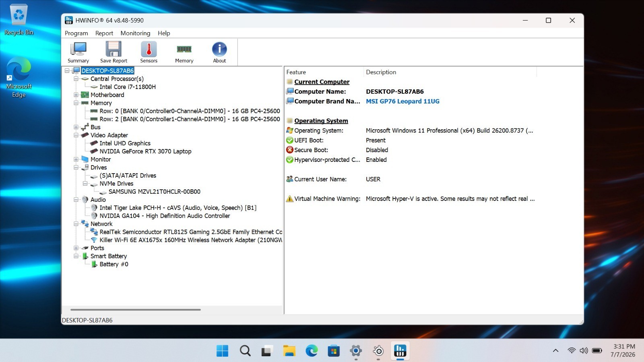Select the Operating System: row
644x362 pixels.
tap(411, 130)
